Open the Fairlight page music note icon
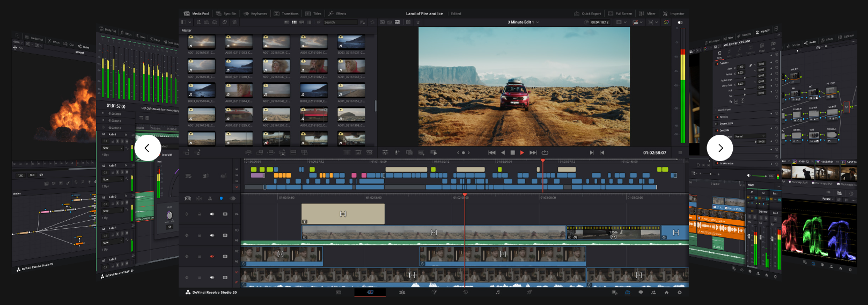This screenshot has width=868, height=305. [x=497, y=292]
